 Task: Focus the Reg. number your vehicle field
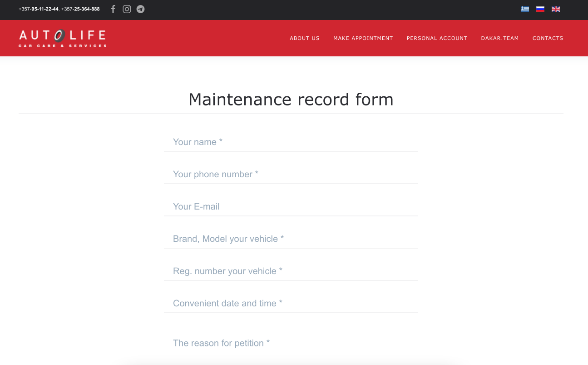pyautogui.click(x=291, y=271)
